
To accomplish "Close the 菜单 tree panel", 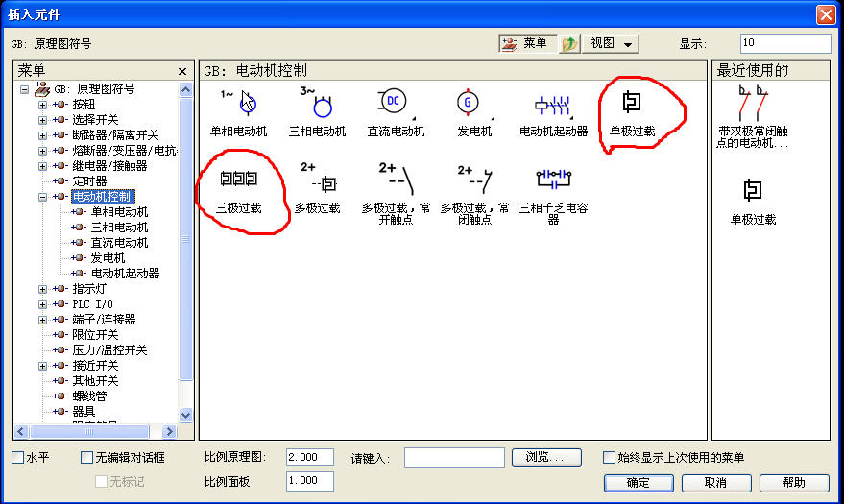I will tap(182, 71).
